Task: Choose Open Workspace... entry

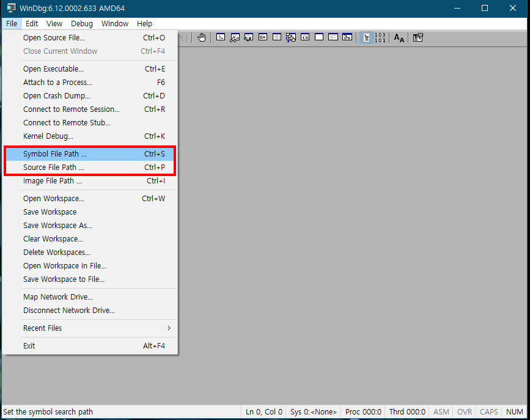Action: point(90,199)
